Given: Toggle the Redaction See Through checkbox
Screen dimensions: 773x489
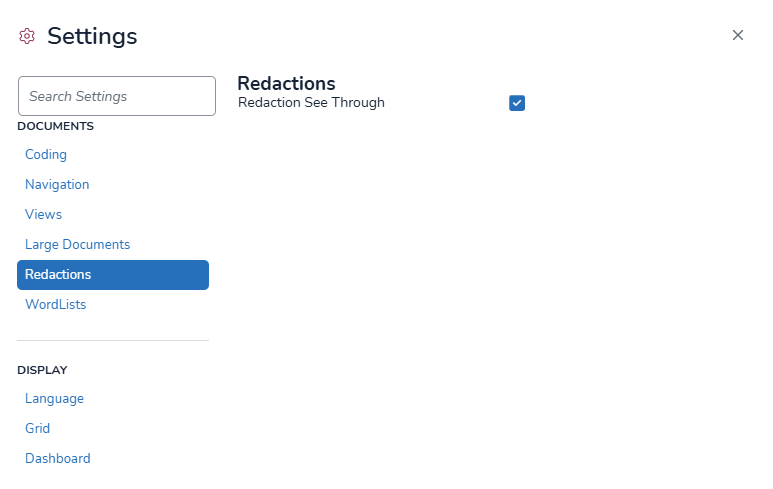Looking at the screenshot, I should (517, 103).
